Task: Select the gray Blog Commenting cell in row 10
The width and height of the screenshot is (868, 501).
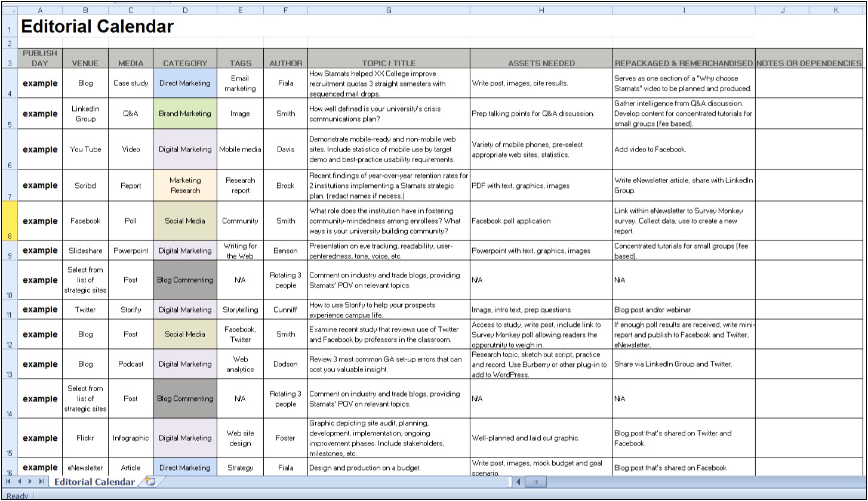Action: point(185,280)
